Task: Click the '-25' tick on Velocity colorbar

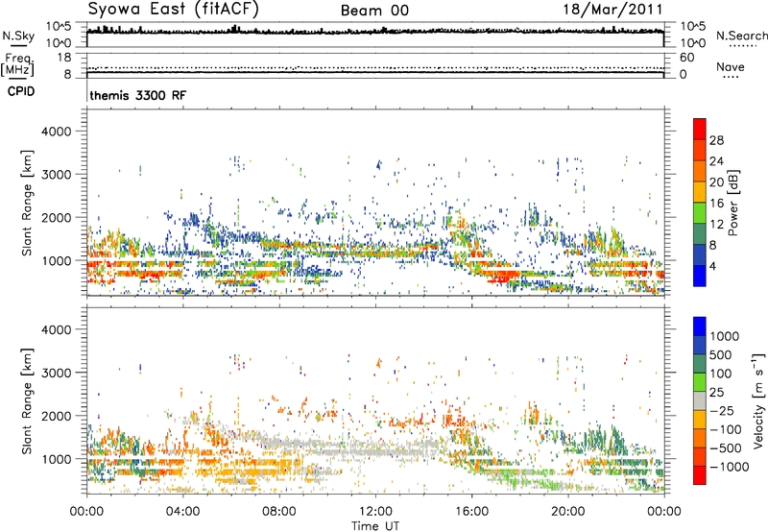Action: tap(722, 410)
